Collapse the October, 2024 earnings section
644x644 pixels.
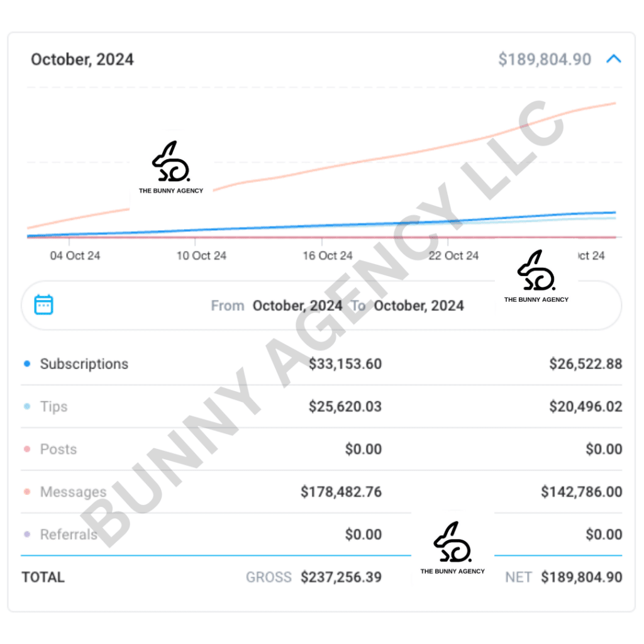(x=614, y=59)
